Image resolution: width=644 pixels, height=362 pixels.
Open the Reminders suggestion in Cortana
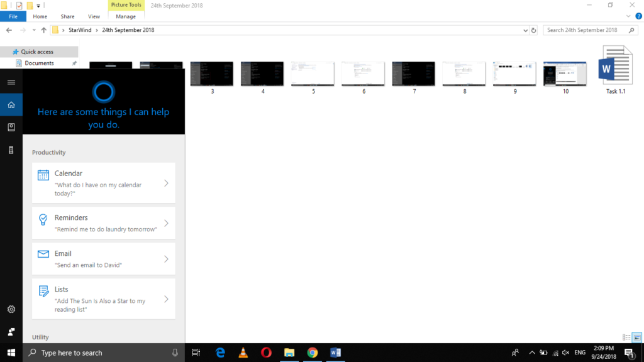[103, 222]
